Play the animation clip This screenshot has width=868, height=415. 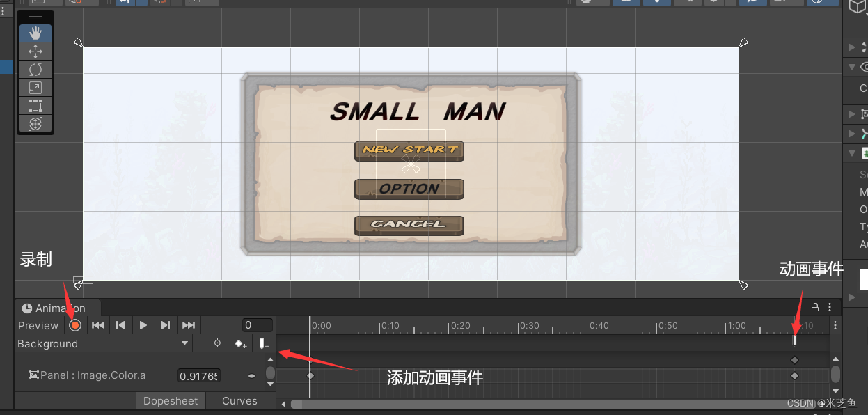click(x=143, y=325)
